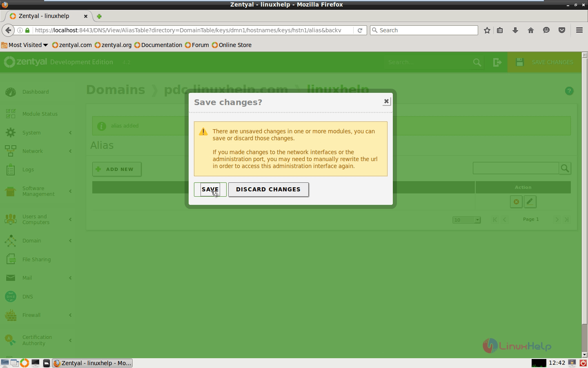Select the Domain sidebar icon

[x=11, y=240]
